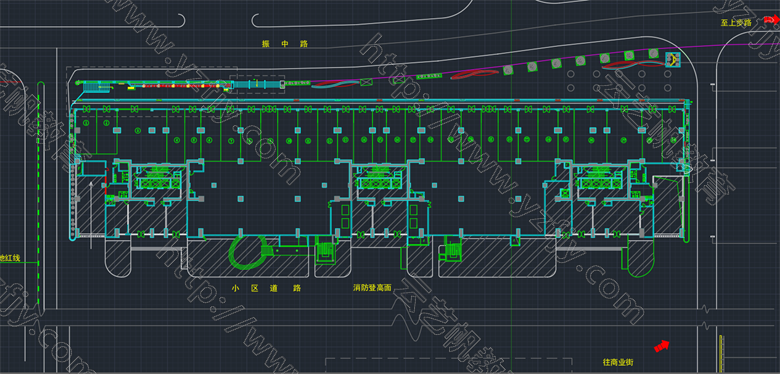Select the crossed rectangle symbol on purple line

(366, 82)
